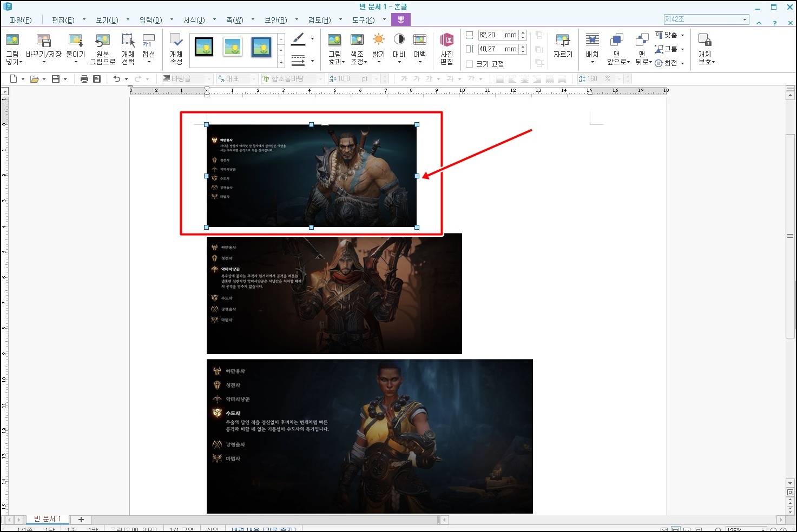Open the brush line color dropdown arrow
This screenshot has height=532, width=797.
point(312,39)
